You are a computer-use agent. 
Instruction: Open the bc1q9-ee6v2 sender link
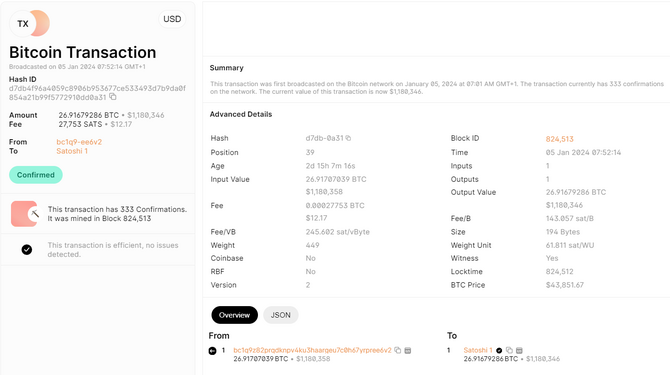[79, 142]
